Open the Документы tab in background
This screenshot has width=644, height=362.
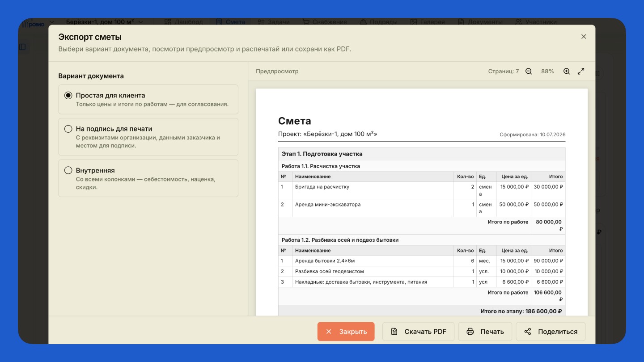(480, 21)
